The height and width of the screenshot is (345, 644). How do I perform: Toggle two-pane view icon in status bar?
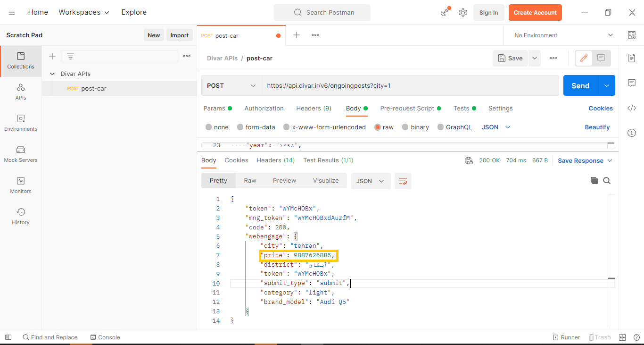click(x=622, y=337)
